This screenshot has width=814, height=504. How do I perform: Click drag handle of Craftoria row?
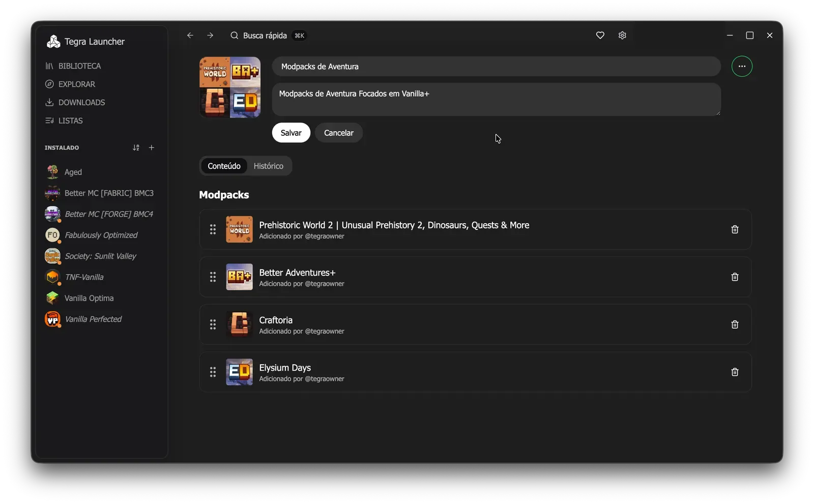pos(213,325)
